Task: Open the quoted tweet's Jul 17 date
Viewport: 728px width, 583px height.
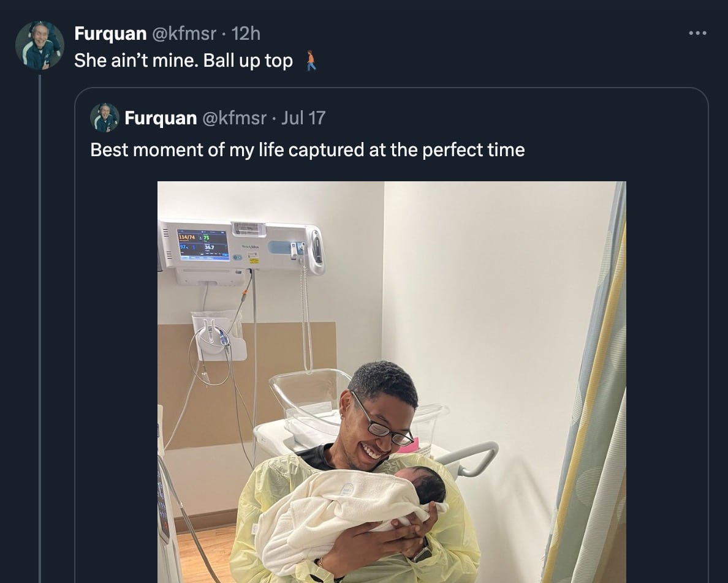Action: point(303,118)
